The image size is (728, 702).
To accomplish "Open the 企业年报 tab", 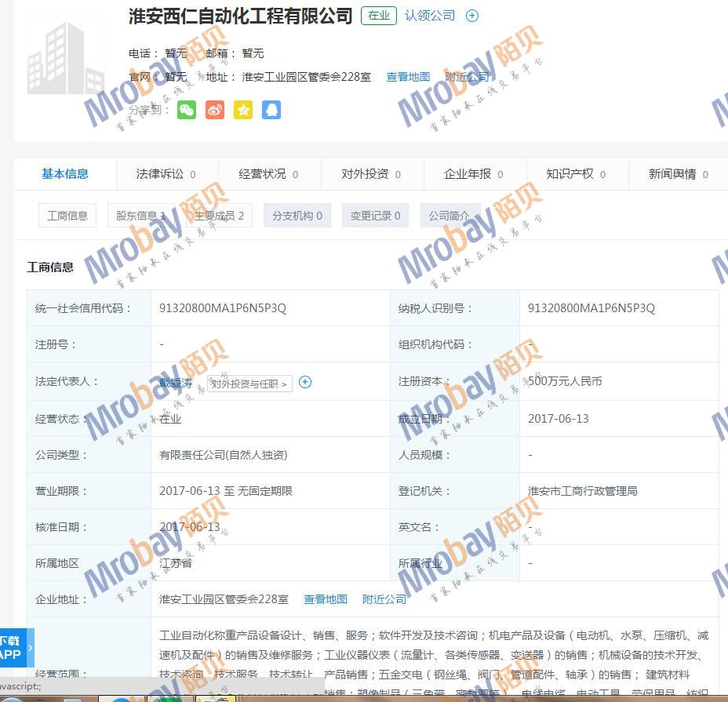I will pos(473,174).
